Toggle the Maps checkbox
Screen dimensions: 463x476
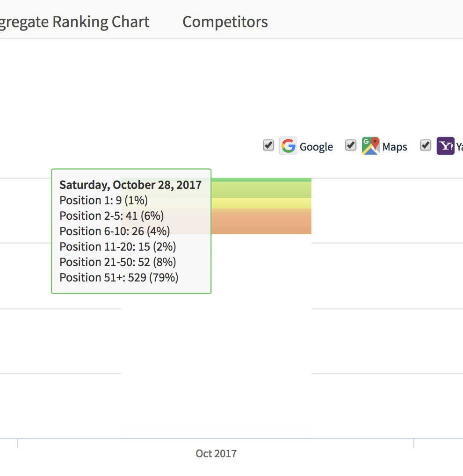click(351, 145)
